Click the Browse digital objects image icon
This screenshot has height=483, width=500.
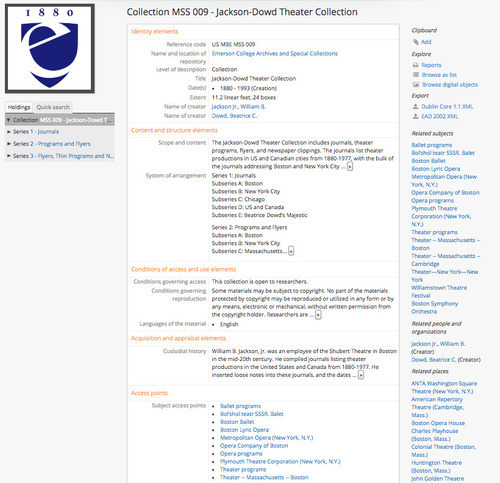point(416,85)
